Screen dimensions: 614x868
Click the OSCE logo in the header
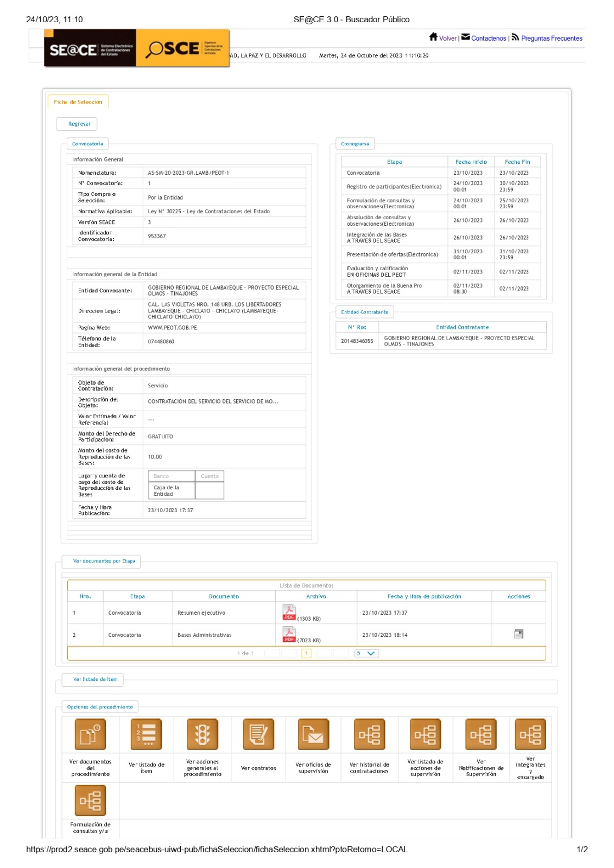(182, 48)
